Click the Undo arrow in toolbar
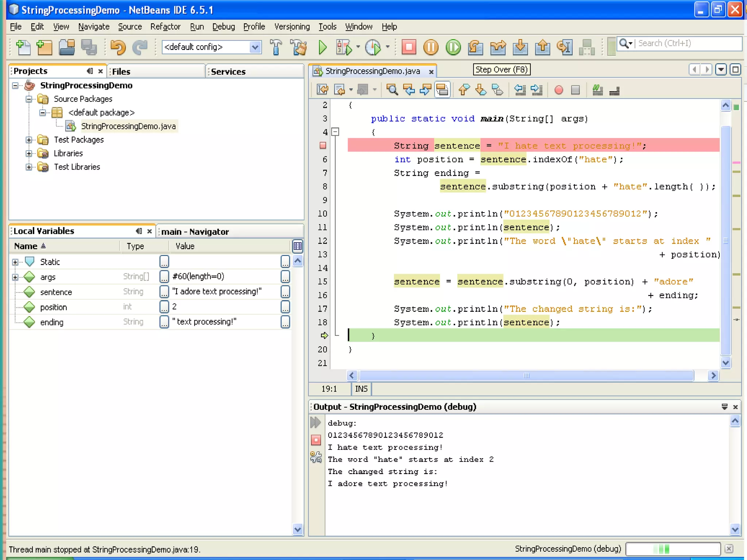747x560 pixels. [117, 47]
